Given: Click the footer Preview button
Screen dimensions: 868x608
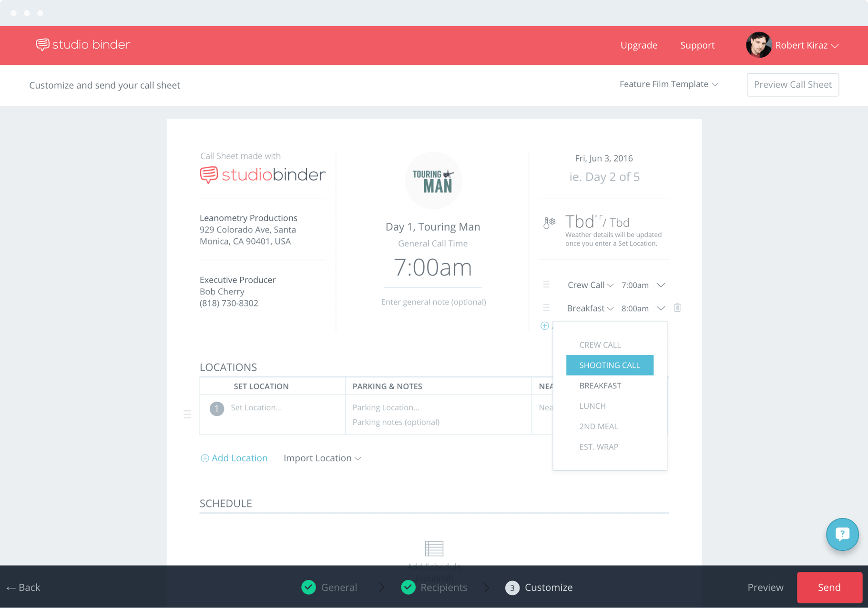Looking at the screenshot, I should [765, 588].
